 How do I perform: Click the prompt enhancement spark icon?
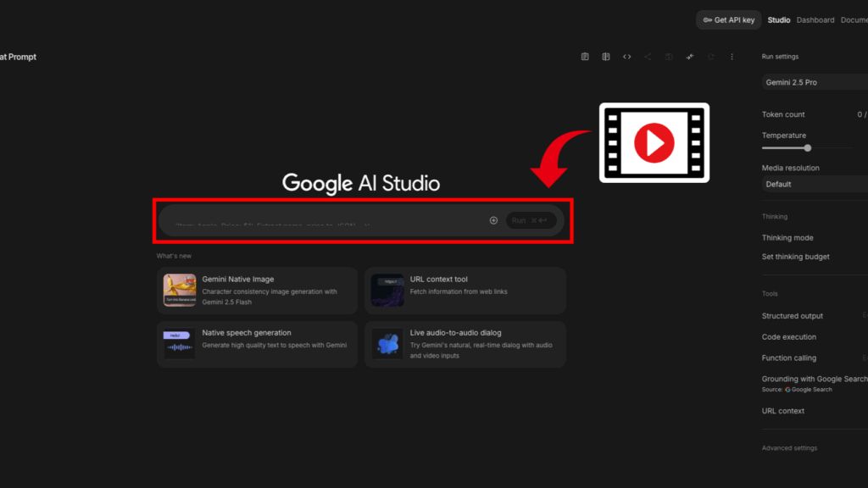[690, 56]
